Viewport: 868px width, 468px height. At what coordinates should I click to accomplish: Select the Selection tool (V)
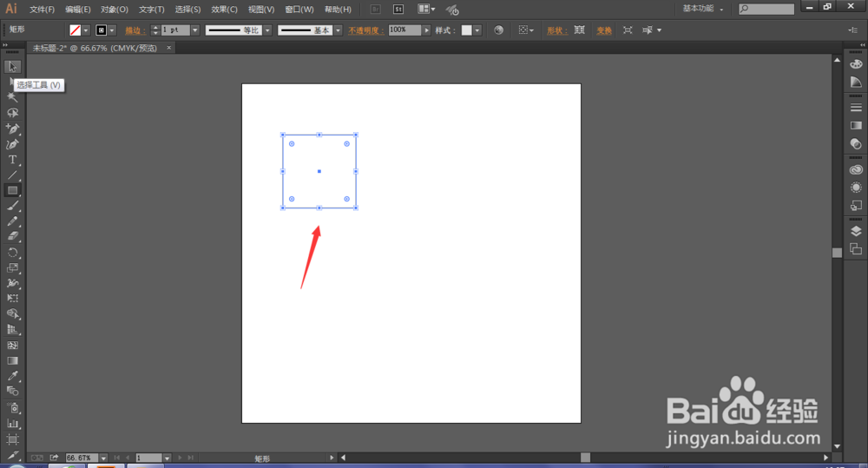[x=12, y=67]
